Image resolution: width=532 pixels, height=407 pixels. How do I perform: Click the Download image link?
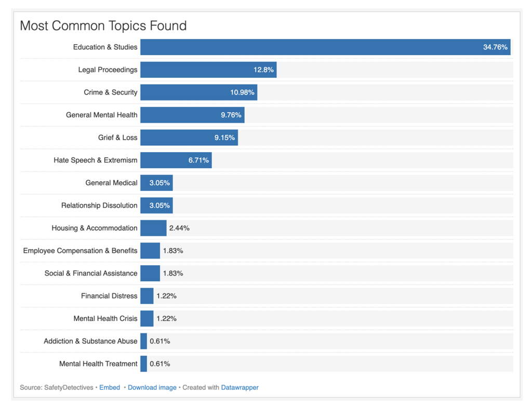tap(152, 387)
